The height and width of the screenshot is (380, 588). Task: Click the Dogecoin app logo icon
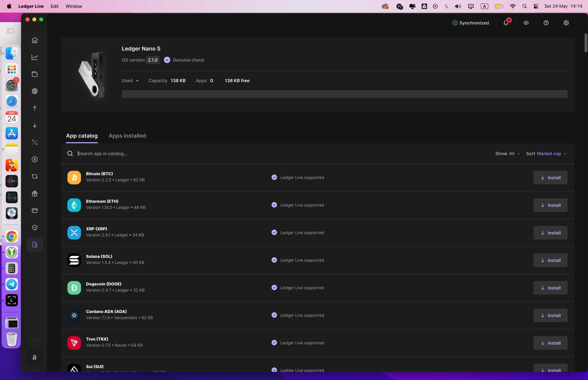(x=74, y=288)
